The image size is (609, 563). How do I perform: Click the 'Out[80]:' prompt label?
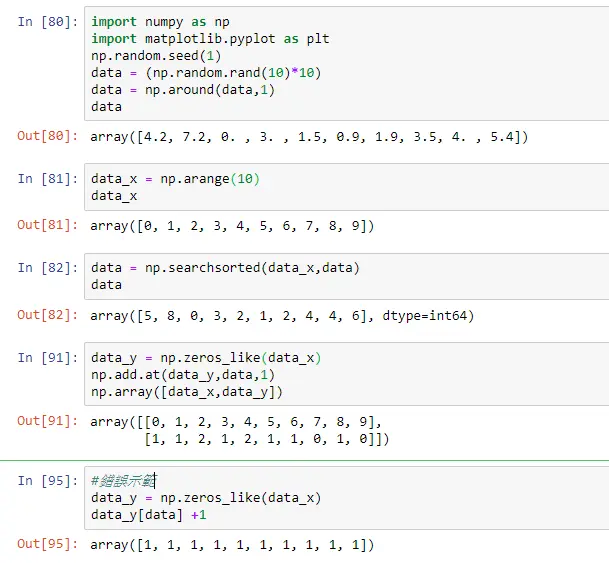pos(47,136)
